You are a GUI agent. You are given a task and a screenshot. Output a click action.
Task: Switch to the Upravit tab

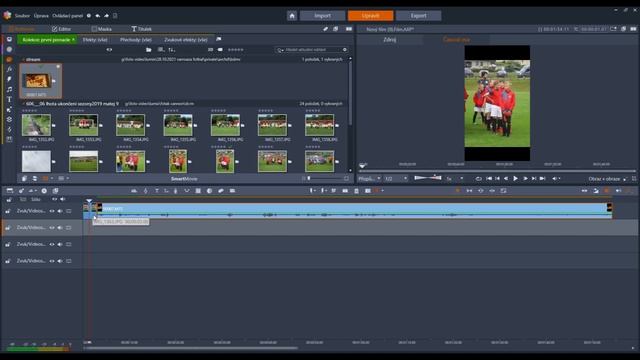click(x=370, y=16)
